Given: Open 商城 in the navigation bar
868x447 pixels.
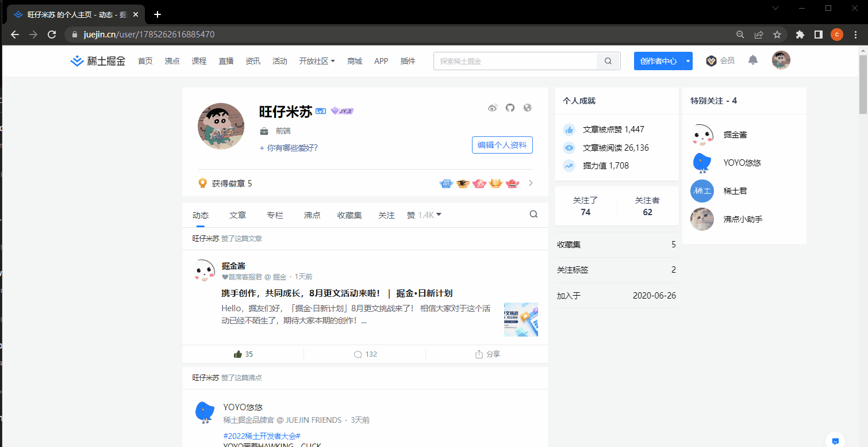Looking at the screenshot, I should pyautogui.click(x=355, y=61).
